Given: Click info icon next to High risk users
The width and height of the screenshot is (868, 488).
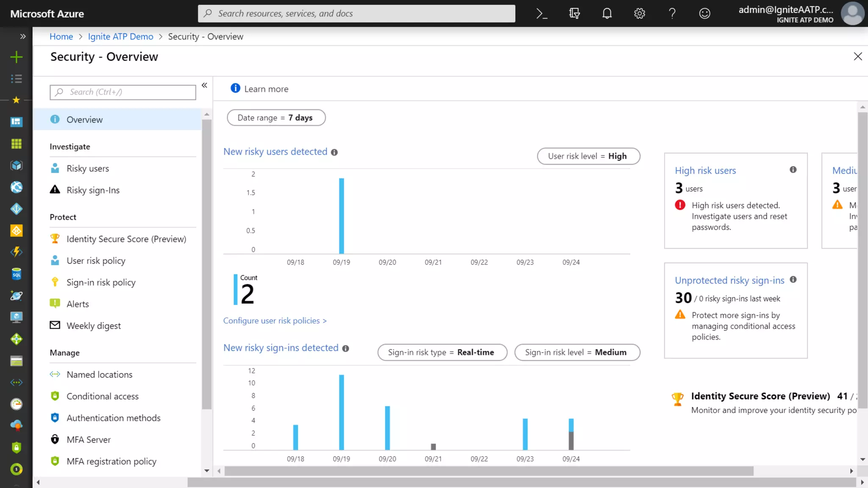Looking at the screenshot, I should pos(793,170).
